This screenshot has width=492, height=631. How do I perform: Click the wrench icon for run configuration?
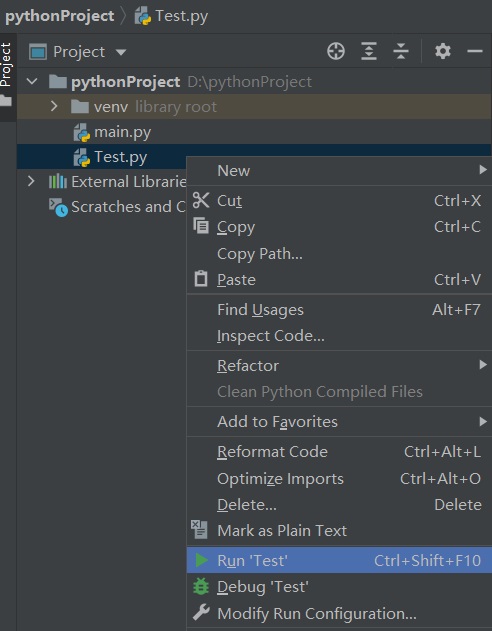point(201,612)
